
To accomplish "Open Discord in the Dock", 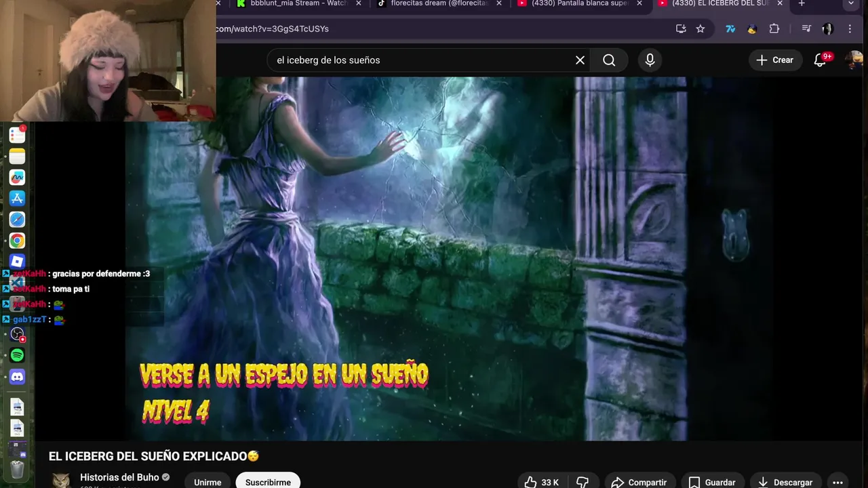I will pyautogui.click(x=17, y=376).
